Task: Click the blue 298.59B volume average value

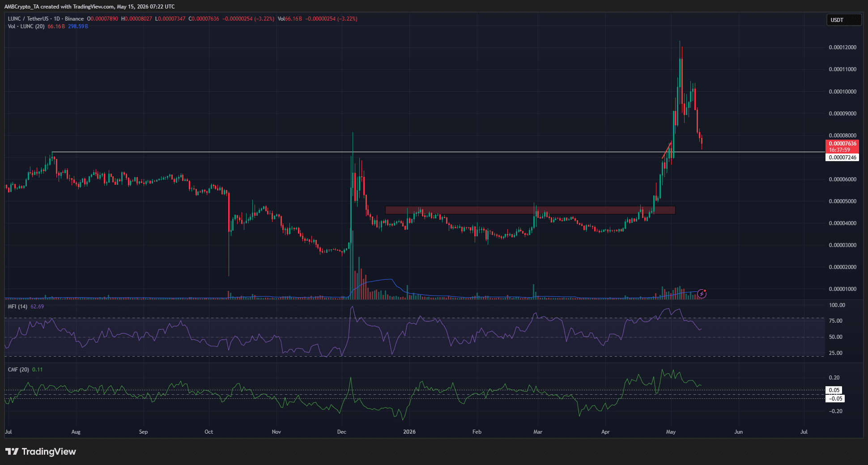Action: (78, 26)
